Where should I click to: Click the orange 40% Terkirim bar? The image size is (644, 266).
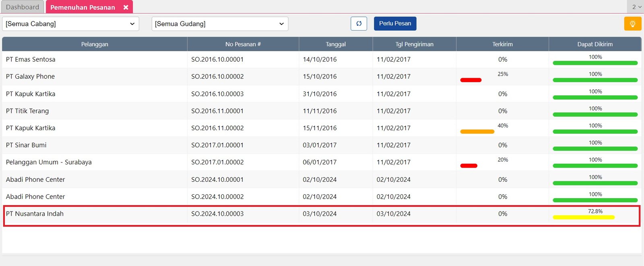(x=477, y=131)
